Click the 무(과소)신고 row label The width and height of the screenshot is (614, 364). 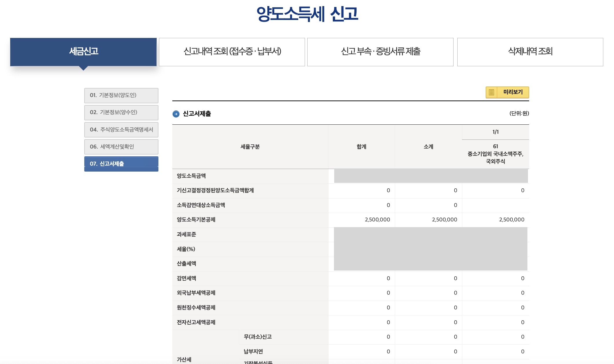[x=257, y=337]
